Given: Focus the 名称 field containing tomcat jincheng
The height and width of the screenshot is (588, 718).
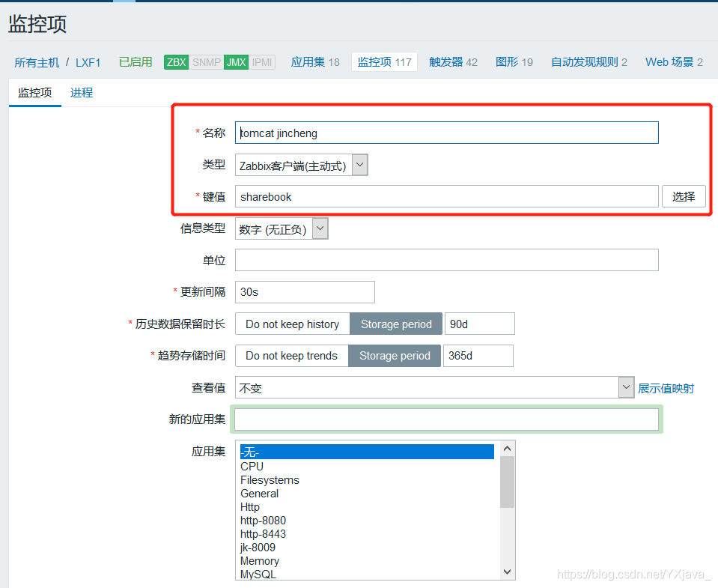Looking at the screenshot, I should tap(446, 133).
